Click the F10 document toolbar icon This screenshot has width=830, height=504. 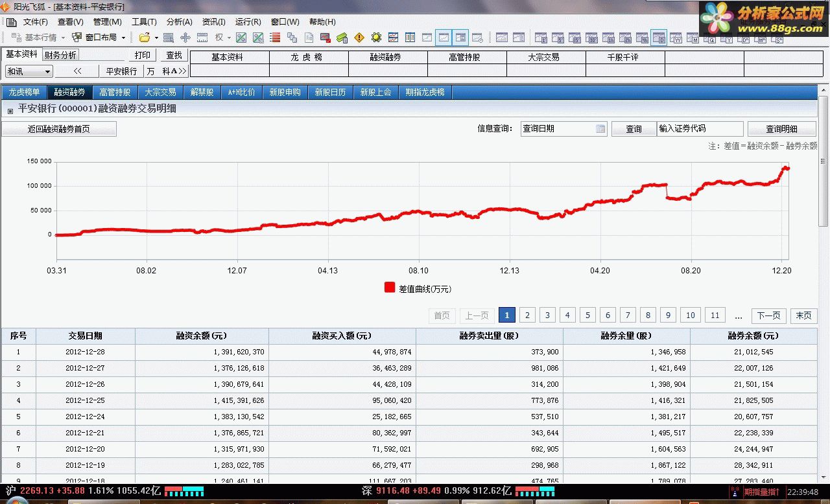(x=309, y=38)
